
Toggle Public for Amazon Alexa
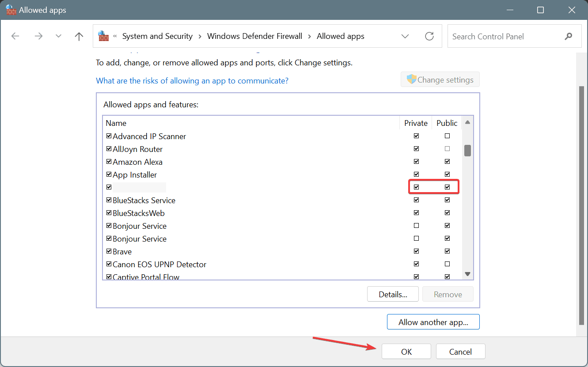447,162
